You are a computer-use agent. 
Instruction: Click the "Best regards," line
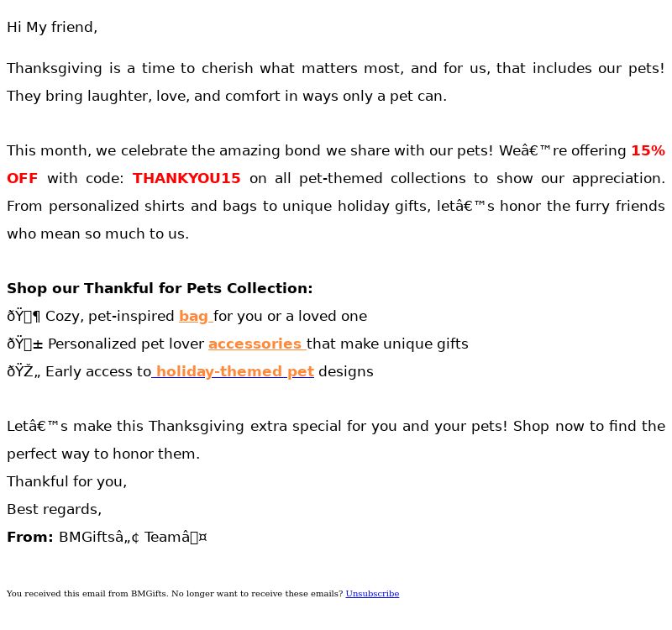(55, 509)
